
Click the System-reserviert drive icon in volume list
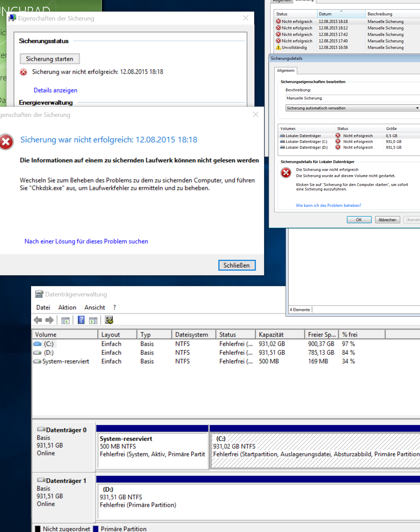(37, 361)
